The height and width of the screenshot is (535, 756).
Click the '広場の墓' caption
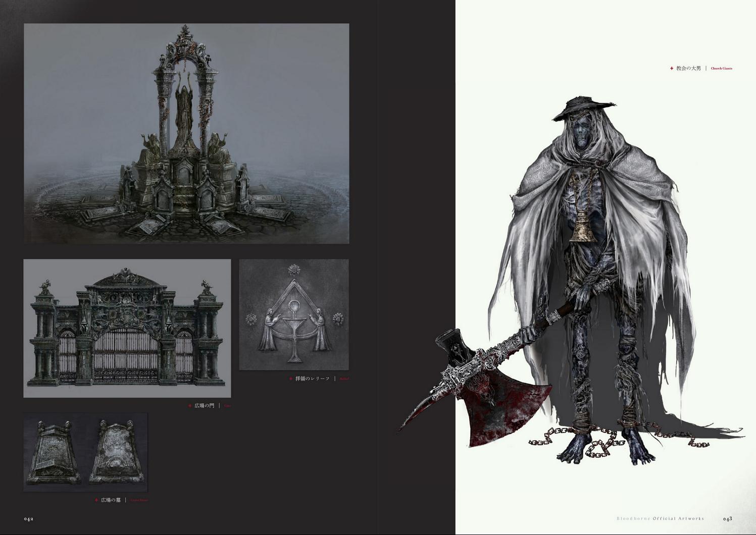[x=111, y=500]
